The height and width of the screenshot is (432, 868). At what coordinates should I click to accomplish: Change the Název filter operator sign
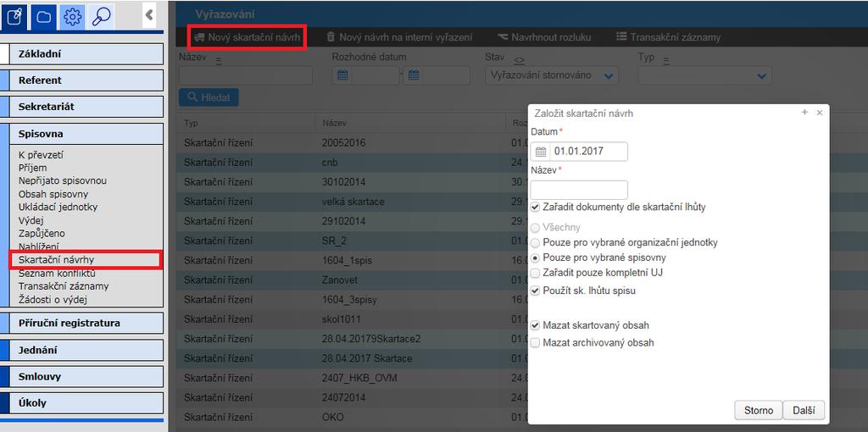point(218,59)
